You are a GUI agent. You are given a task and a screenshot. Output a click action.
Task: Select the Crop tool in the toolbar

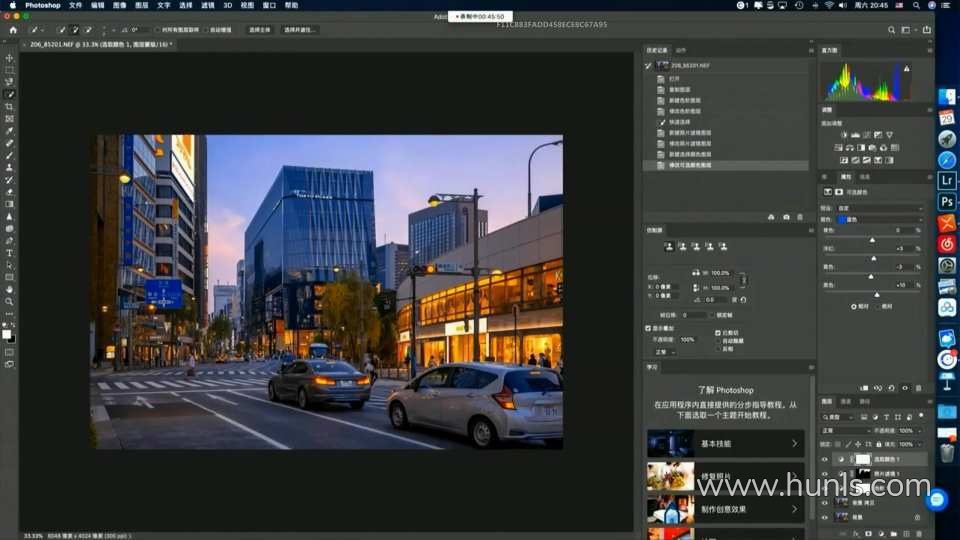[9, 107]
